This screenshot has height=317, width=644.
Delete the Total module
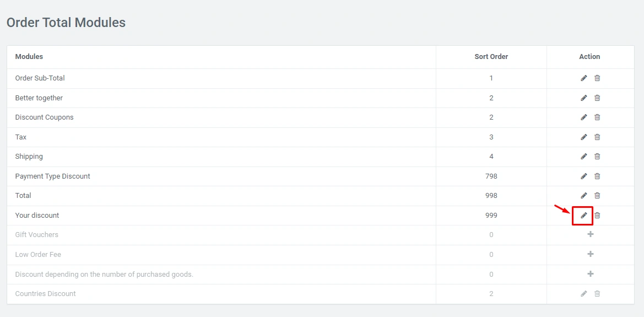[597, 196]
